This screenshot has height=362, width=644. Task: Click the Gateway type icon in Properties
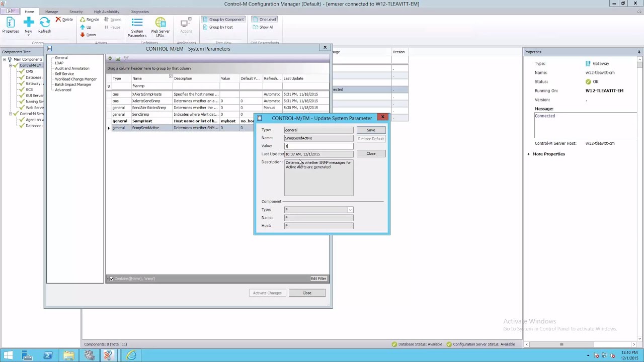(x=588, y=64)
